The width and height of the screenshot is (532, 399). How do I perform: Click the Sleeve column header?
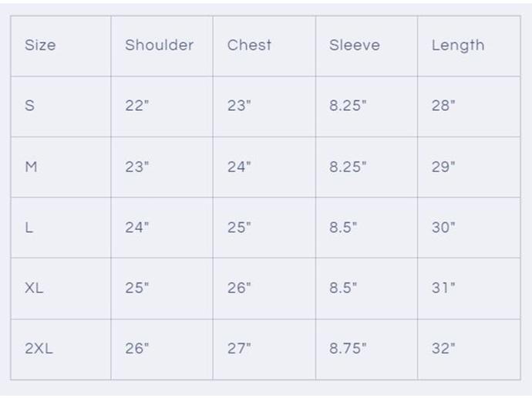[x=354, y=46]
